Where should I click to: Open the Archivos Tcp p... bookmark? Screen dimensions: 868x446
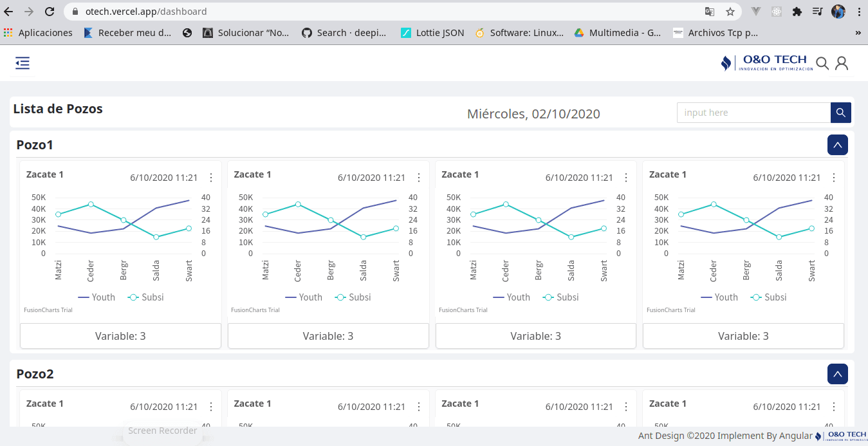click(x=716, y=33)
